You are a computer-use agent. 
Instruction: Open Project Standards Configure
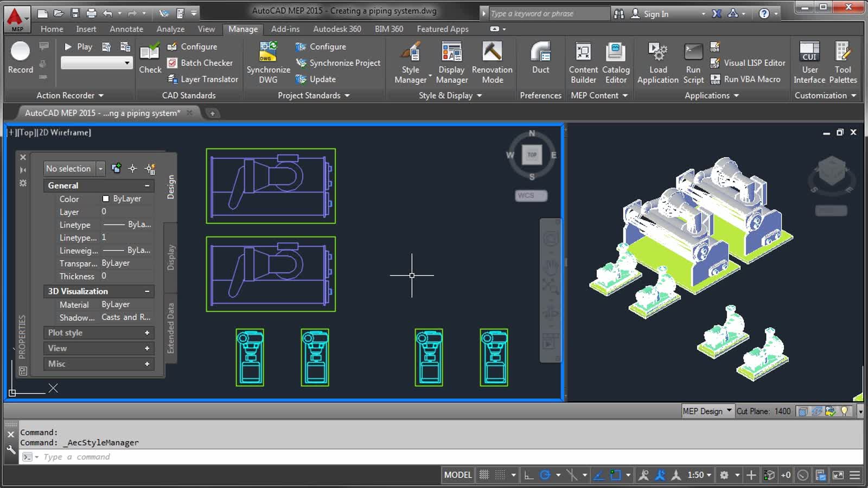[321, 47]
